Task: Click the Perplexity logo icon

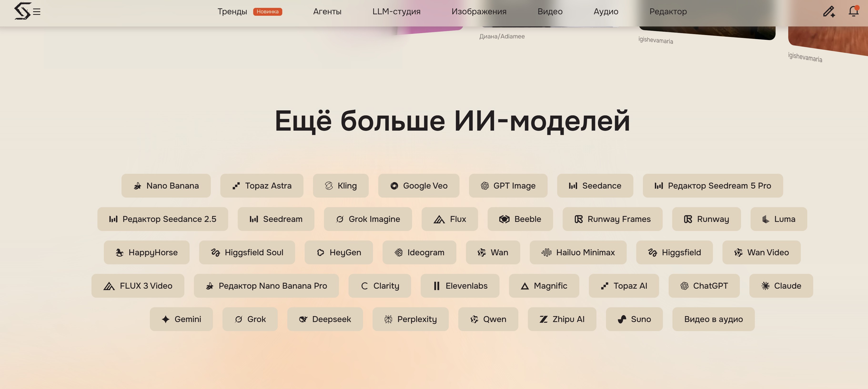Action: point(388,319)
